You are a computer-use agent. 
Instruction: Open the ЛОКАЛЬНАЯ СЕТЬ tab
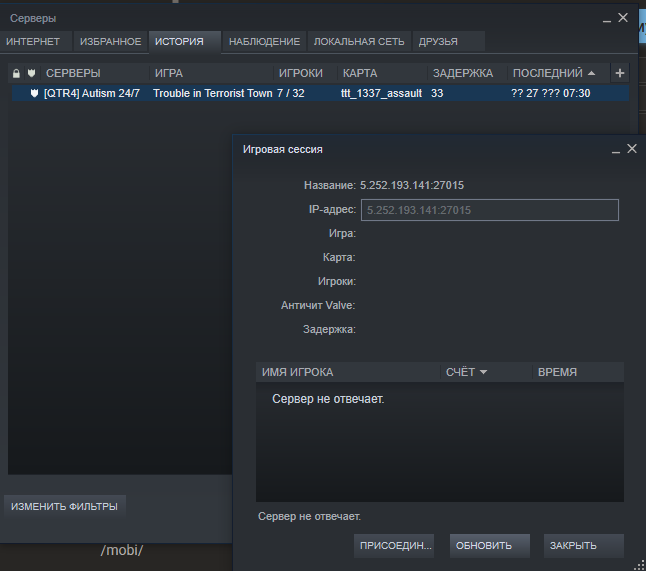coord(359,42)
